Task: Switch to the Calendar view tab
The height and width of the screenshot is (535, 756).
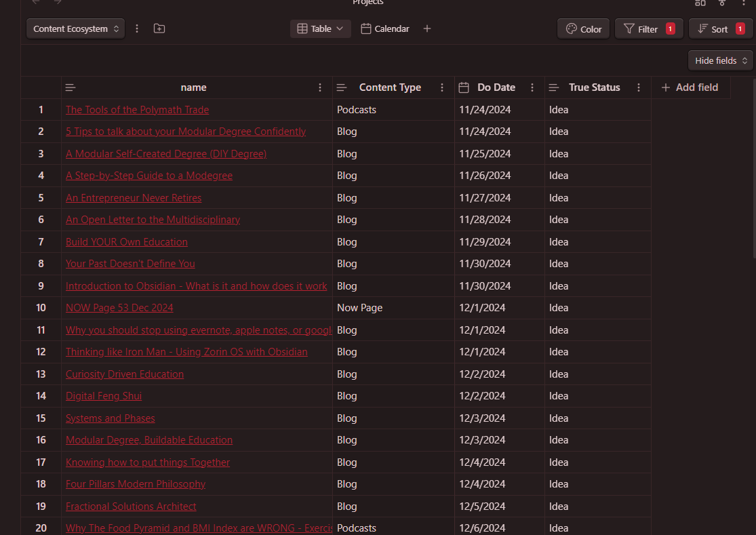Action: 385,29
